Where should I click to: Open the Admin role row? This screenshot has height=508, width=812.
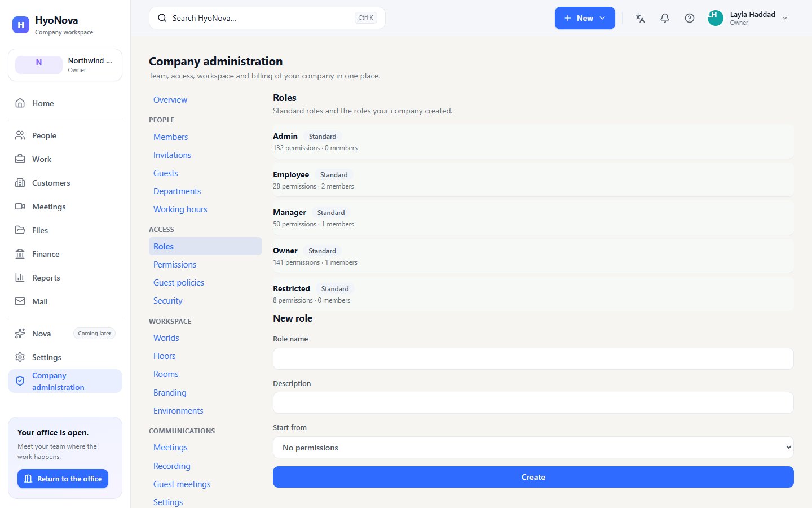point(533,141)
